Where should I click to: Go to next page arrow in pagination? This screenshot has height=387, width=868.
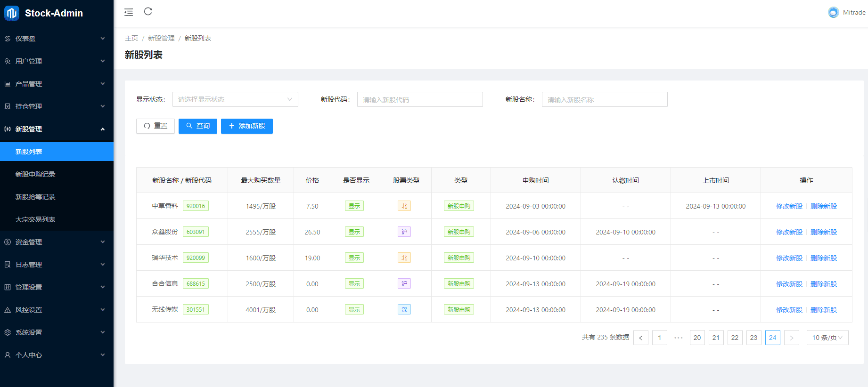[792, 338]
